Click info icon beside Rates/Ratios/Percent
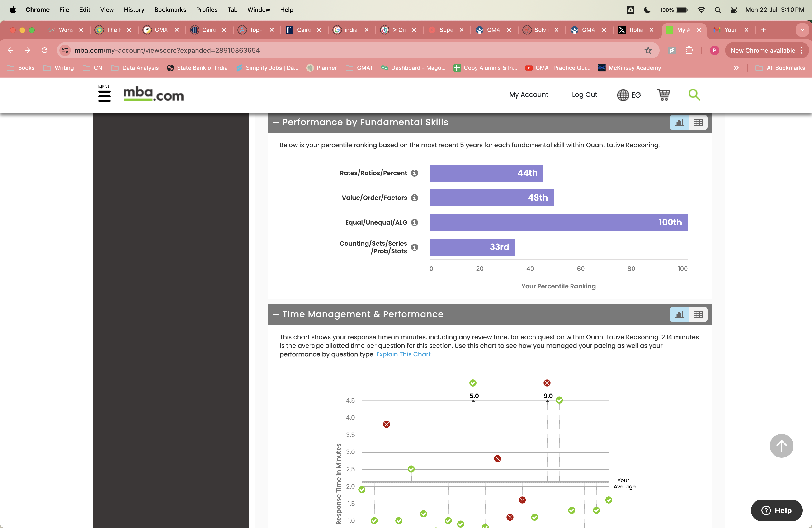This screenshot has width=812, height=528. tap(414, 173)
